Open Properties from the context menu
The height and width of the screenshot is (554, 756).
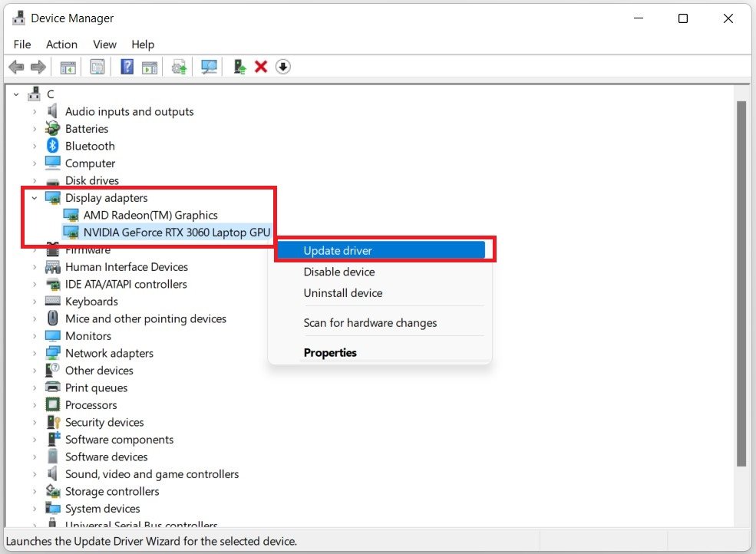(381, 352)
